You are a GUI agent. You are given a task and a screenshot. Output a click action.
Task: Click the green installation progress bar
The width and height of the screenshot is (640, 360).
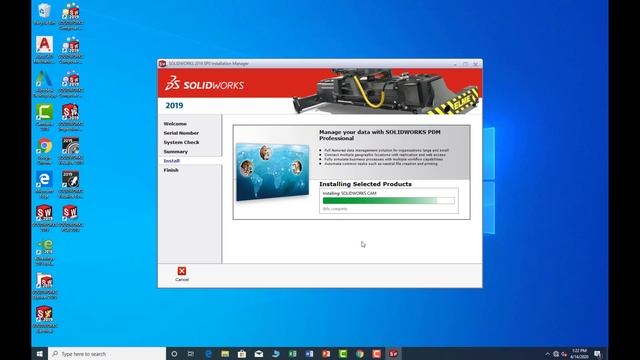click(x=388, y=200)
